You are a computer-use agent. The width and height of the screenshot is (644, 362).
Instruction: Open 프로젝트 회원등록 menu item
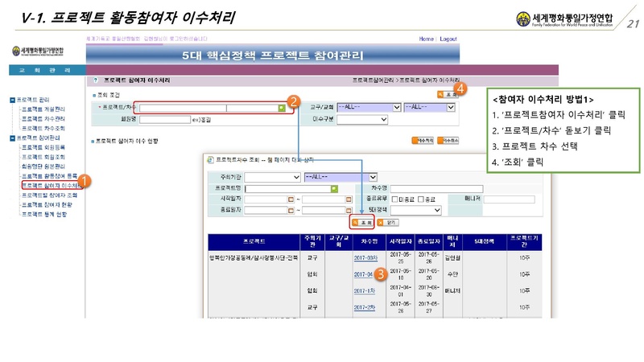(x=43, y=147)
